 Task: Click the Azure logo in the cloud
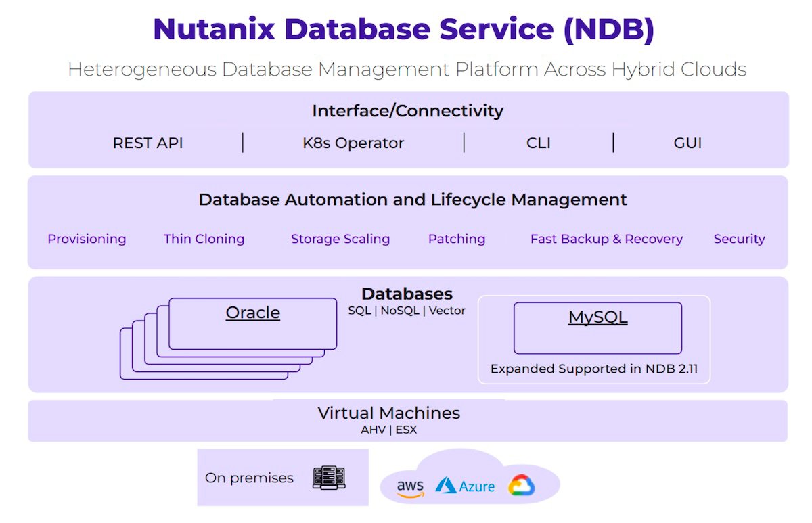click(465, 486)
